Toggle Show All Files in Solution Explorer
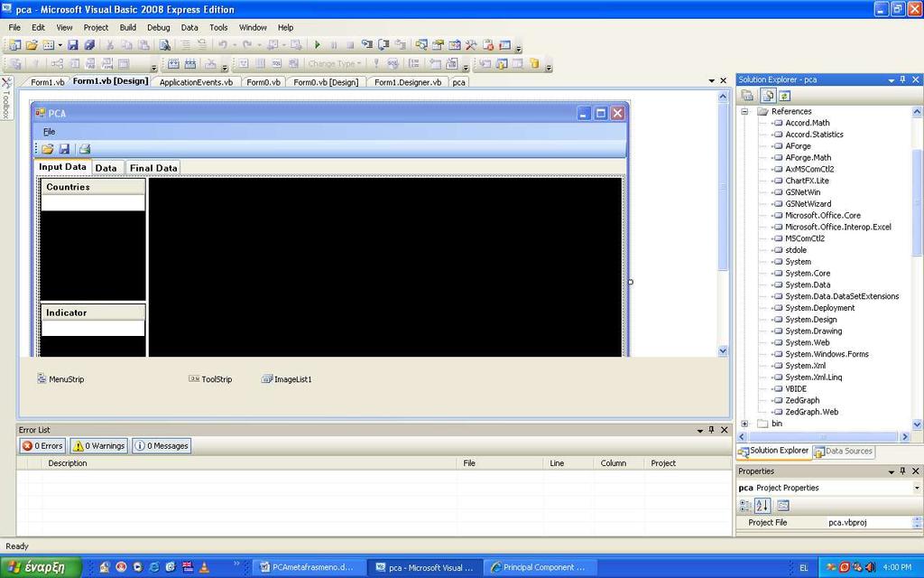 point(768,96)
